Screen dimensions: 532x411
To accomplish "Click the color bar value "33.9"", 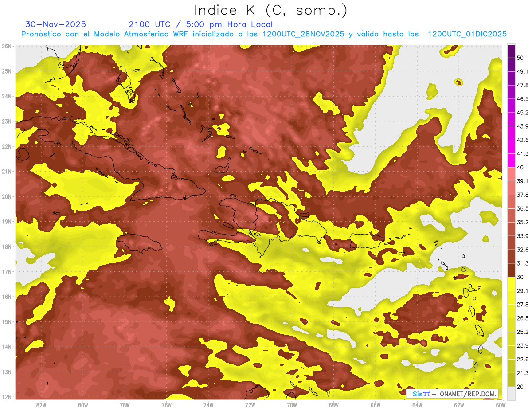I will click(x=522, y=236).
